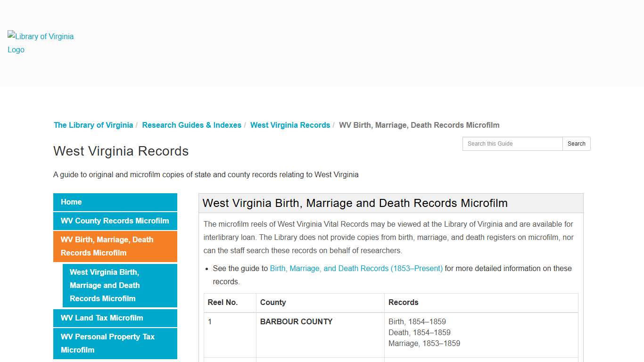Click the WV Birth, Marriage, Death breadcrumb text
Image resolution: width=644 pixels, height=362 pixels.
click(x=419, y=125)
